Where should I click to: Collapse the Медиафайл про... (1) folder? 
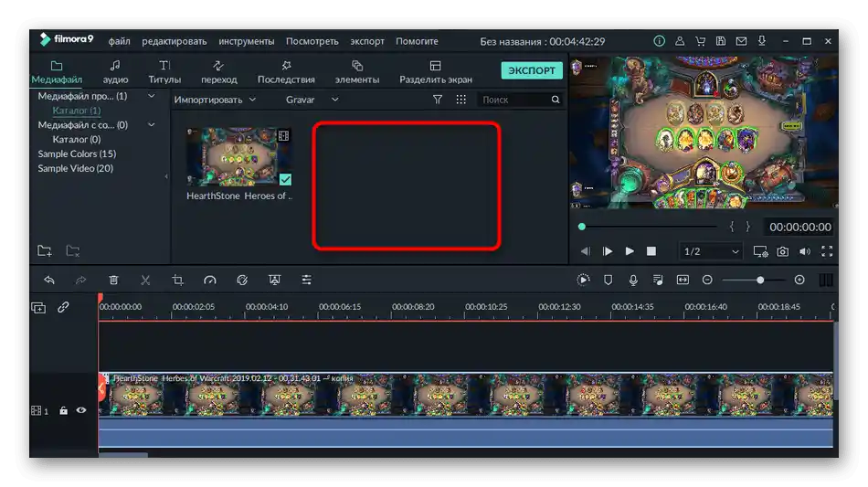click(x=152, y=96)
